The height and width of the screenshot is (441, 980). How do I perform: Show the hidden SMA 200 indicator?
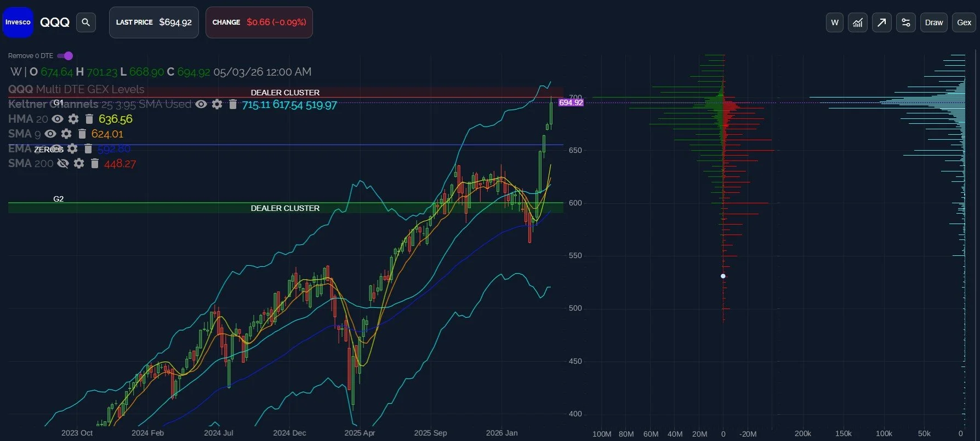click(x=63, y=163)
